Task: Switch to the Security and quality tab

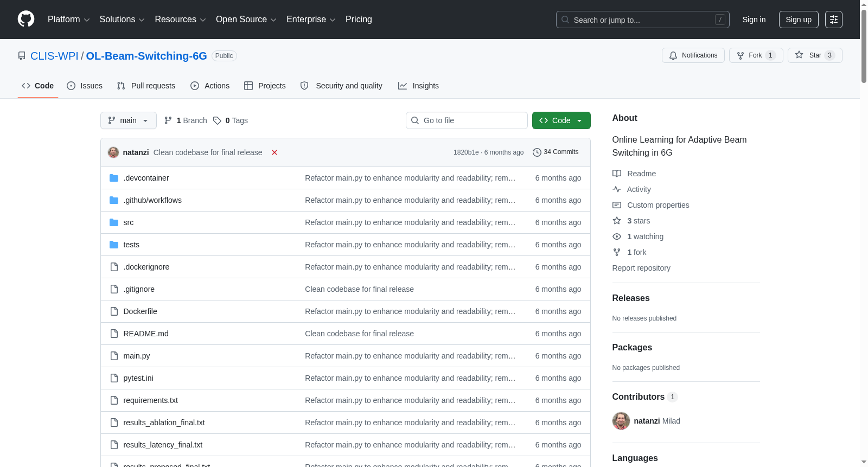Action: [341, 86]
